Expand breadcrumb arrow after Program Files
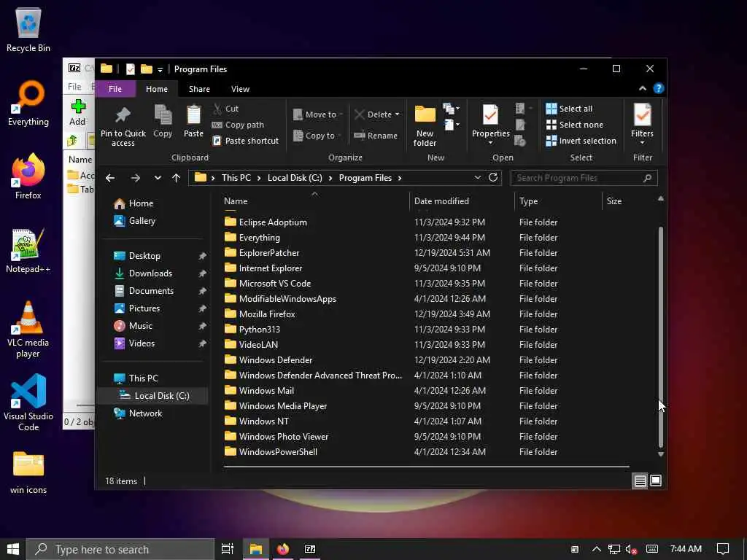 point(400,178)
